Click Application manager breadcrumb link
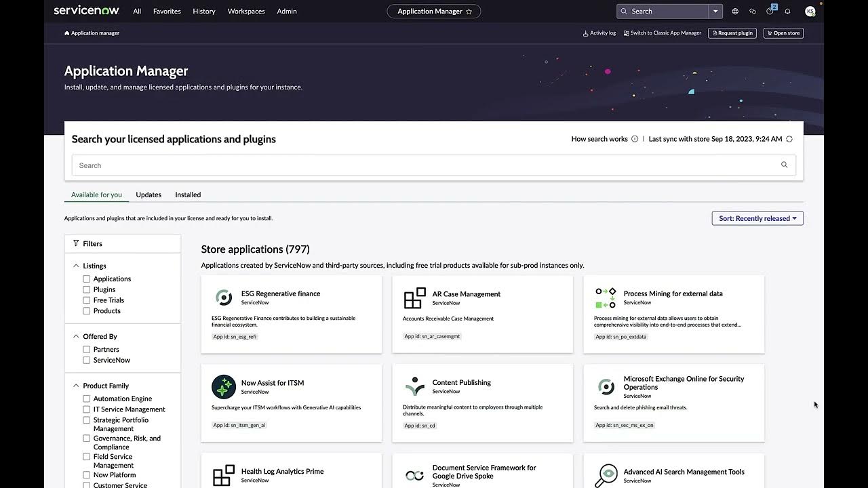868x488 pixels. point(95,33)
